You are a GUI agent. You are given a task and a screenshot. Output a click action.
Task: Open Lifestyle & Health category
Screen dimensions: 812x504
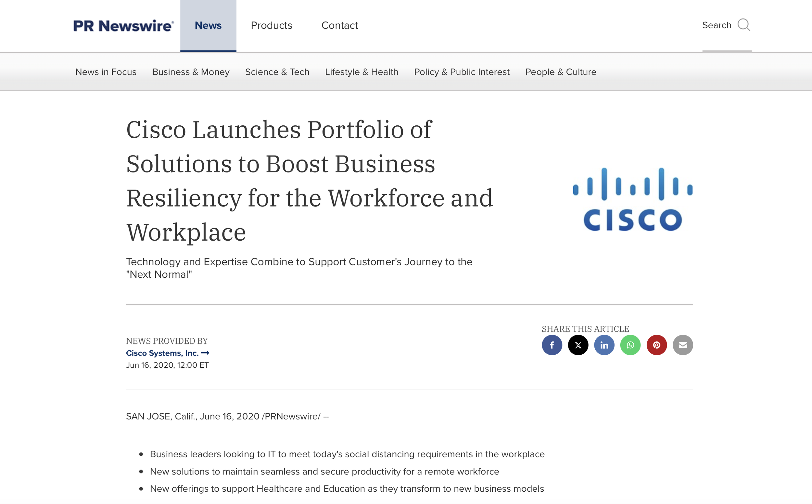tap(362, 72)
